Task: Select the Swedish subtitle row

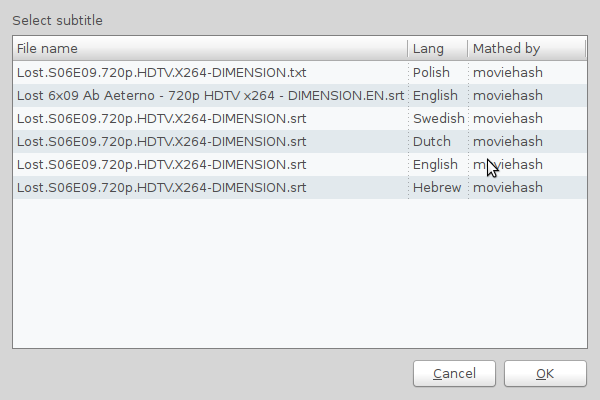Action: pyautogui.click(x=300, y=118)
